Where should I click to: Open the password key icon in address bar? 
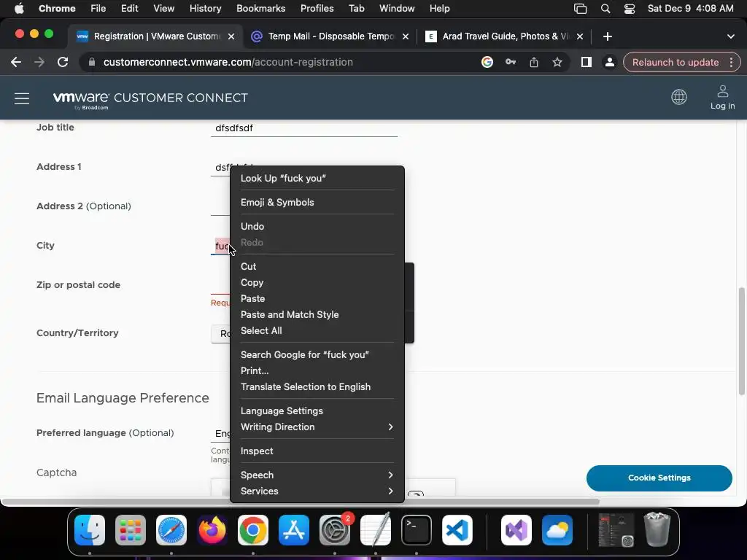pyautogui.click(x=510, y=63)
